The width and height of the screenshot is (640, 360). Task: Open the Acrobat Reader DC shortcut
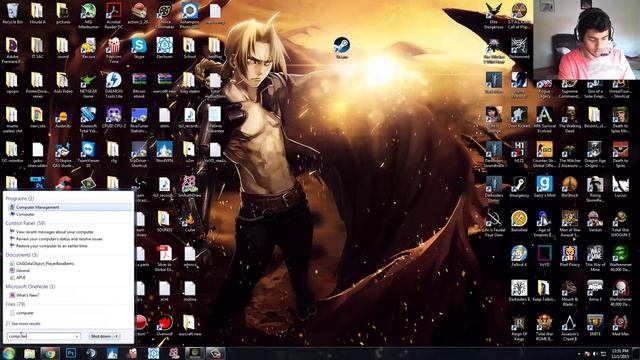pos(113,16)
